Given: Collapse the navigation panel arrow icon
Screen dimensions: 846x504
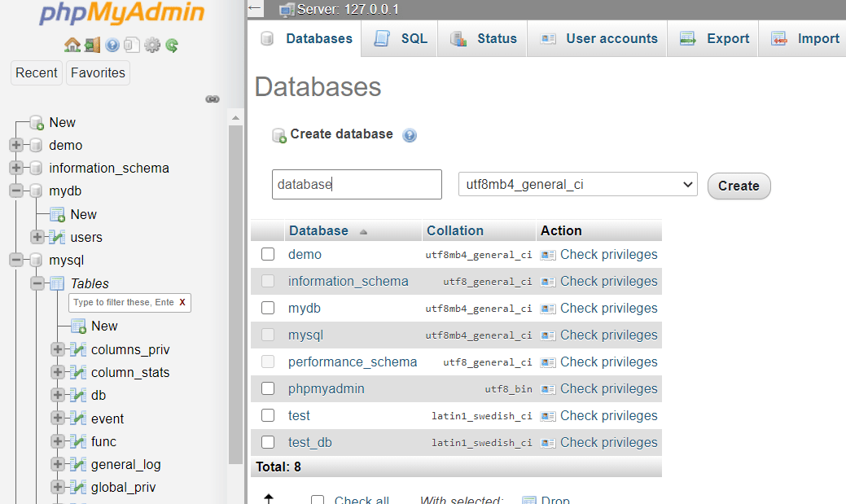Looking at the screenshot, I should click(x=255, y=9).
